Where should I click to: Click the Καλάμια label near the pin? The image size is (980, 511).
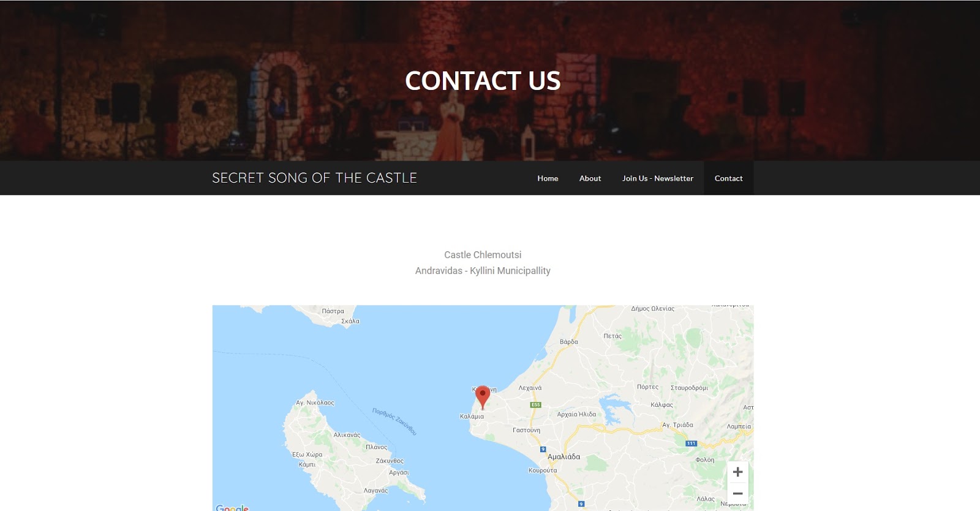click(x=472, y=417)
